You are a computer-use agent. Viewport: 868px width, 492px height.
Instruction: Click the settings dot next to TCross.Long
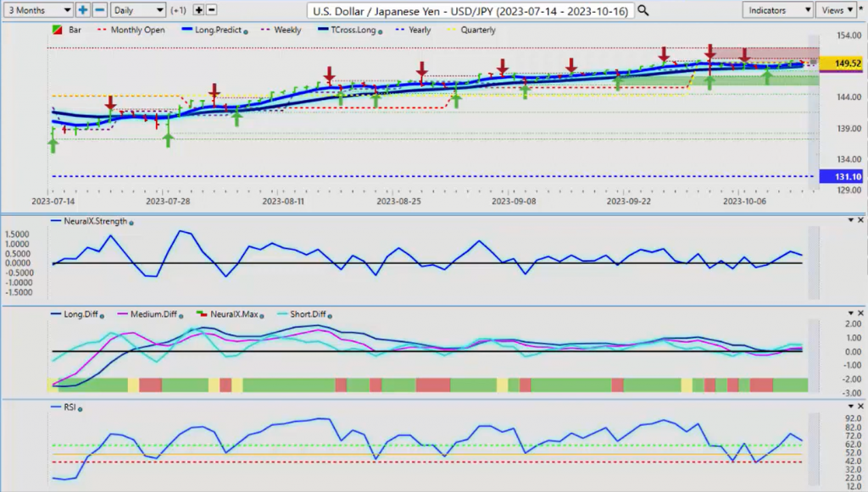(x=380, y=32)
